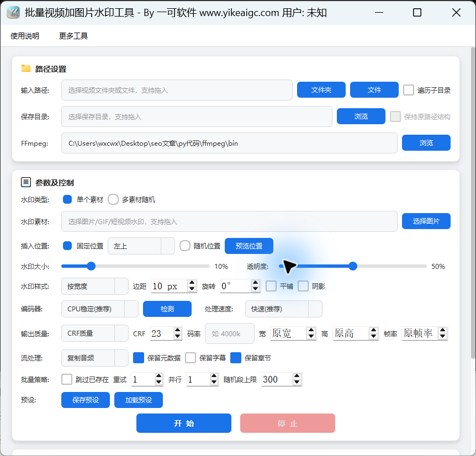
Task: Click the 文件 button for input path
Action: pos(374,90)
